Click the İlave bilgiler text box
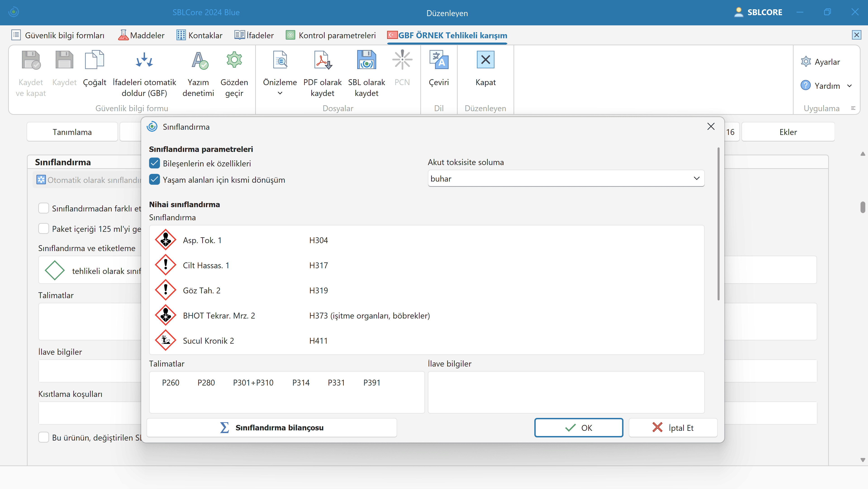The image size is (868, 489). (566, 392)
